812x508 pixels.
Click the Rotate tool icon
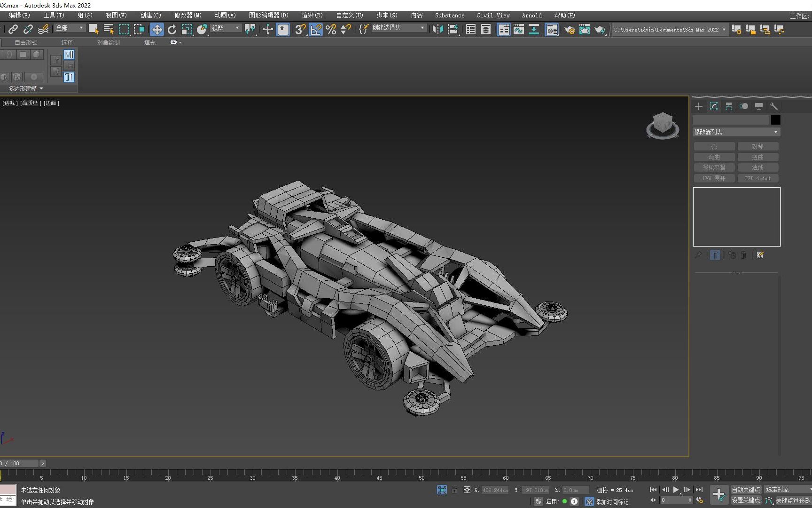point(172,30)
